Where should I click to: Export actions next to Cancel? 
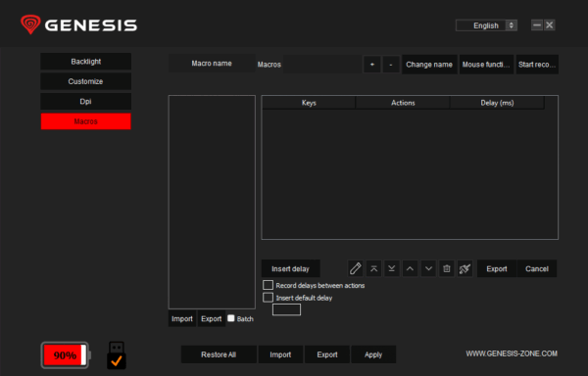coord(497,268)
